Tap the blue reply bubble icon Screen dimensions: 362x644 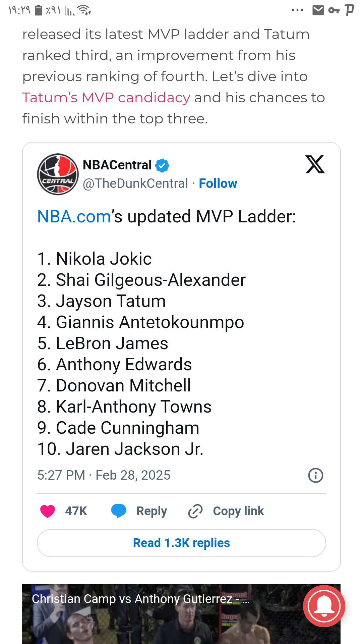coord(119,511)
